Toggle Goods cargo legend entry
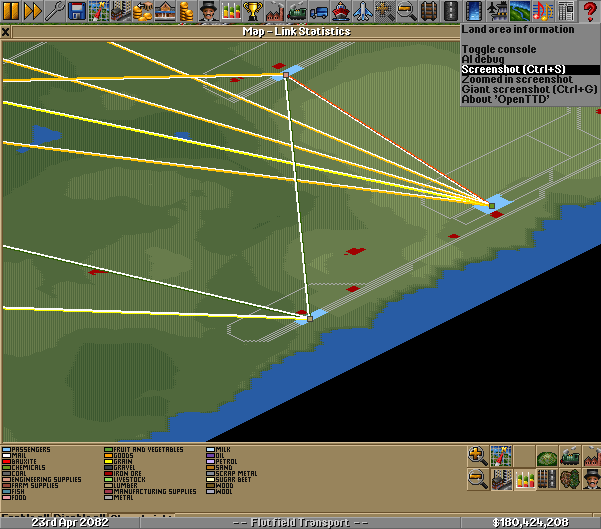The width and height of the screenshot is (601, 529). tap(119, 456)
